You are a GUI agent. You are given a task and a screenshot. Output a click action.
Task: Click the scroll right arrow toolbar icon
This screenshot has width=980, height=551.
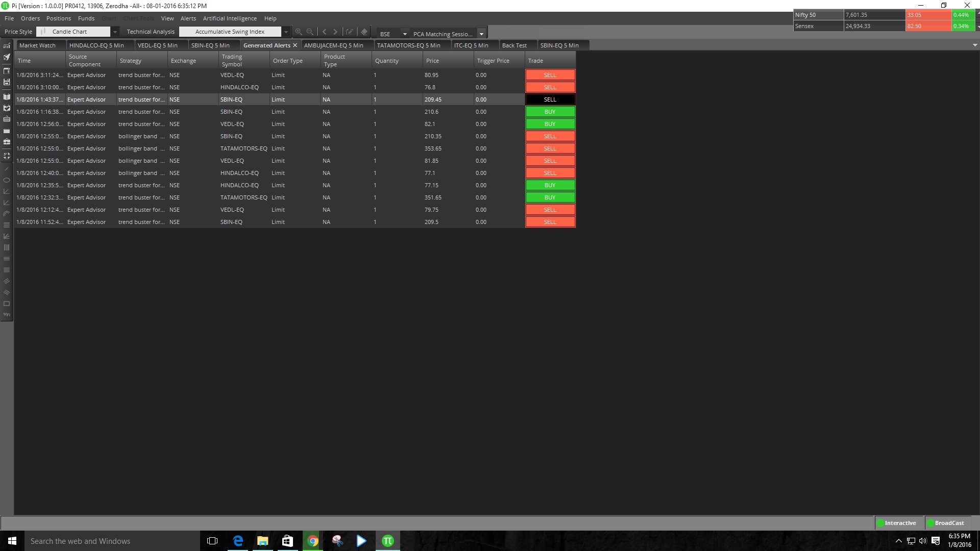pyautogui.click(x=335, y=32)
